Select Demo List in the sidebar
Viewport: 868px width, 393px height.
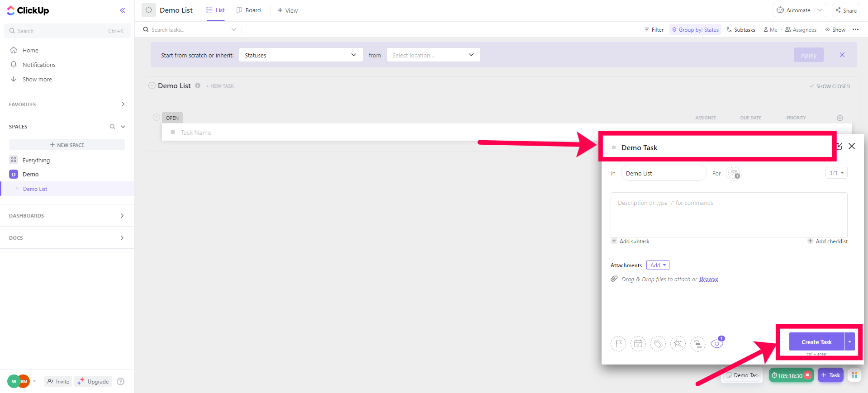(35, 189)
